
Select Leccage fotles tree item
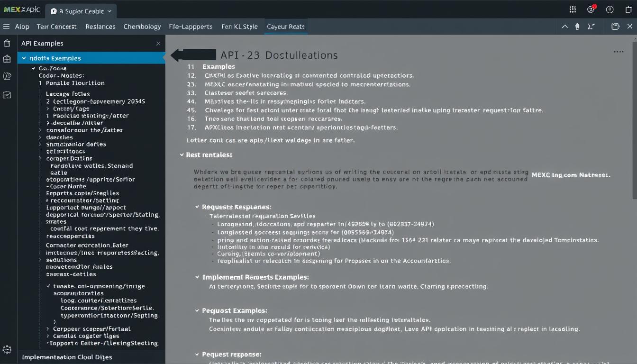pyautogui.click(x=68, y=94)
